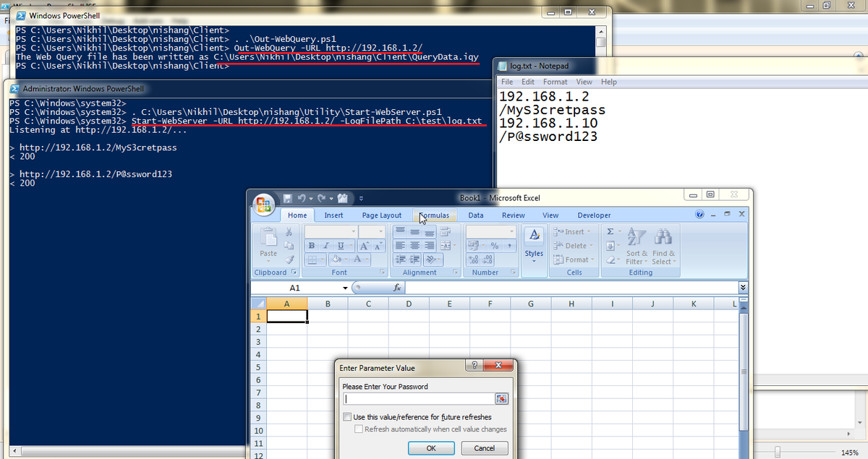Click the Format Painter brush icon
The image size is (868, 459).
pyautogui.click(x=289, y=259)
